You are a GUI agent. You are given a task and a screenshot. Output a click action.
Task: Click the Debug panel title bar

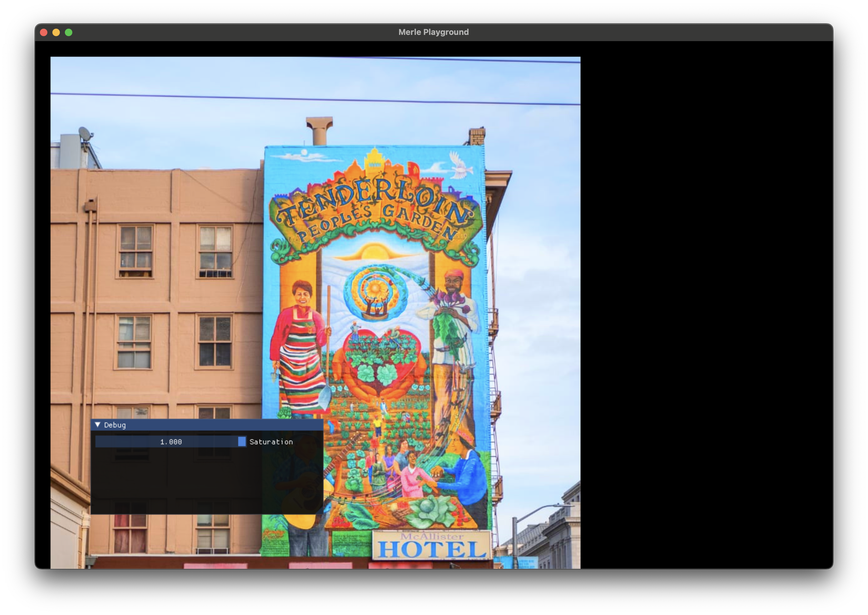pyautogui.click(x=207, y=425)
